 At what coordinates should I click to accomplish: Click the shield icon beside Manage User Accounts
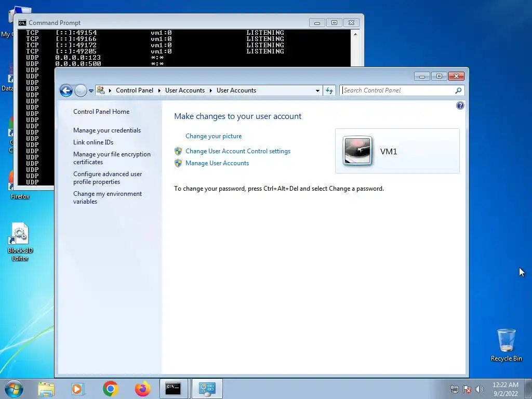178,163
